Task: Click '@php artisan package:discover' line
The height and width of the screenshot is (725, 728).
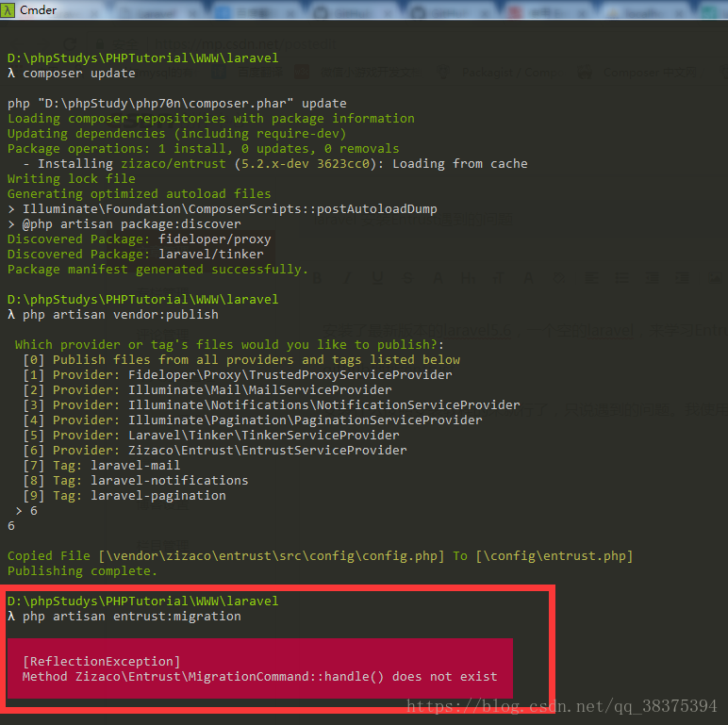Action: 124,224
